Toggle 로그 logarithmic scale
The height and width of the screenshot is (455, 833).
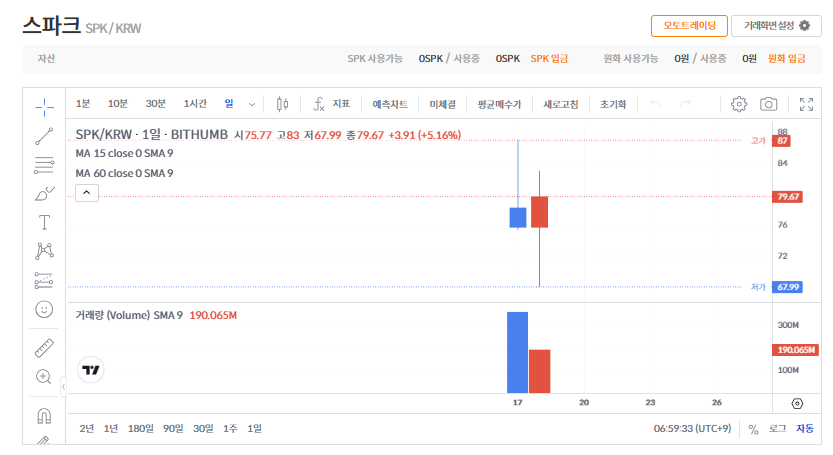coord(777,428)
